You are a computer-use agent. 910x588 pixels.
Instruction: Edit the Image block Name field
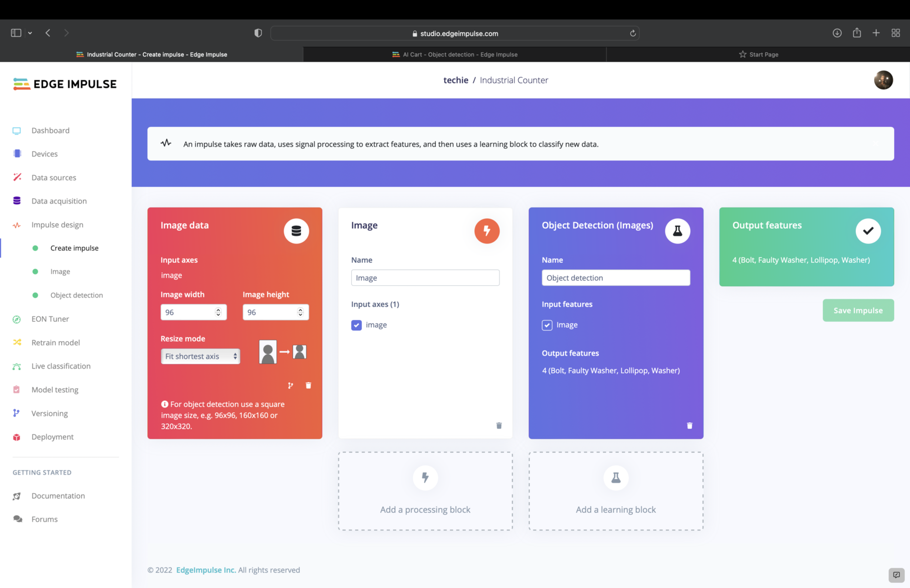425,278
